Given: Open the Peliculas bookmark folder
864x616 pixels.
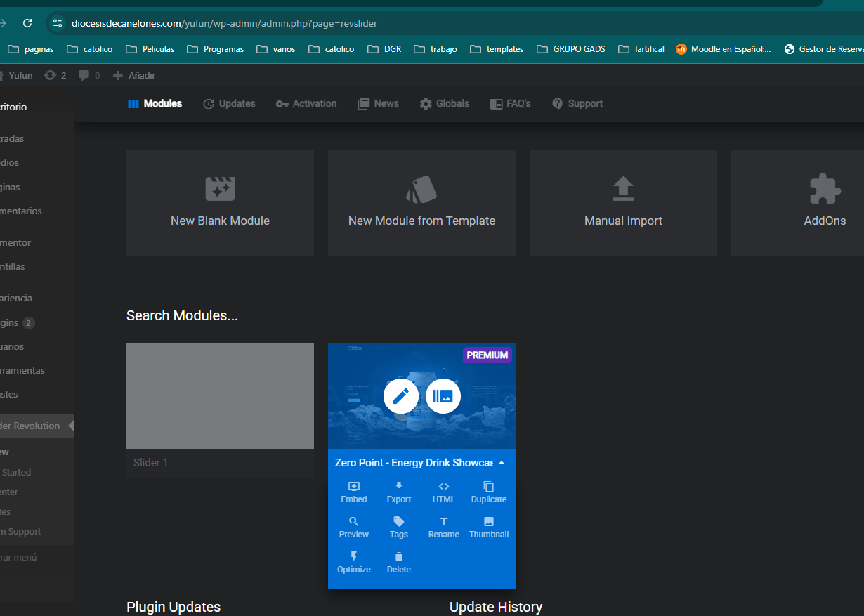Looking at the screenshot, I should coord(150,49).
